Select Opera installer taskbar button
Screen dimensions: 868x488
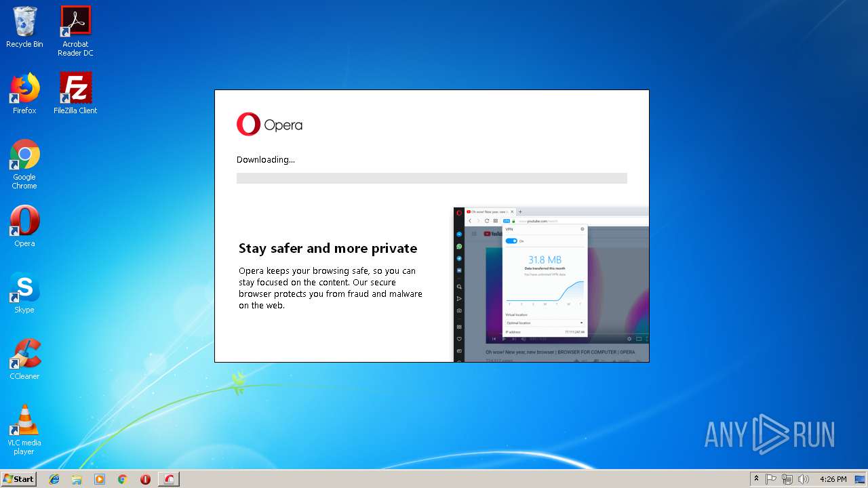pos(170,479)
